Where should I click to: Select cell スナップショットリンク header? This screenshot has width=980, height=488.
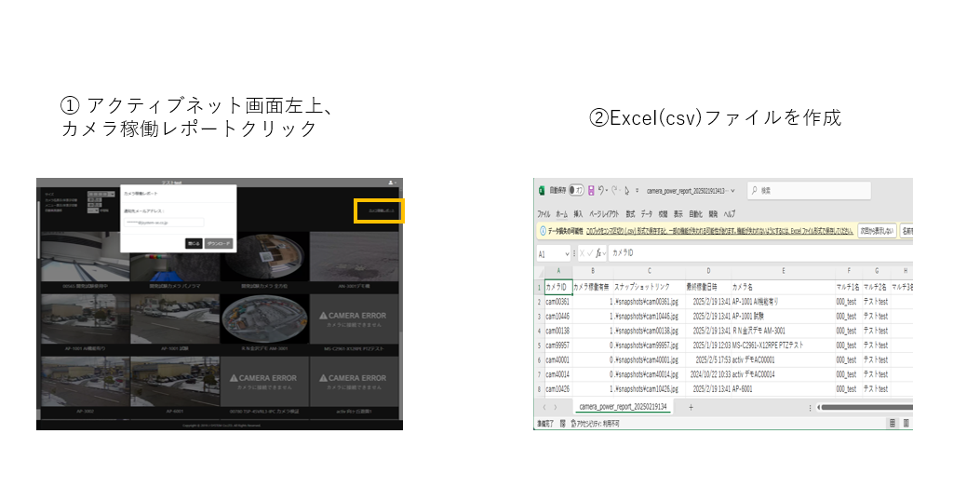pos(650,287)
